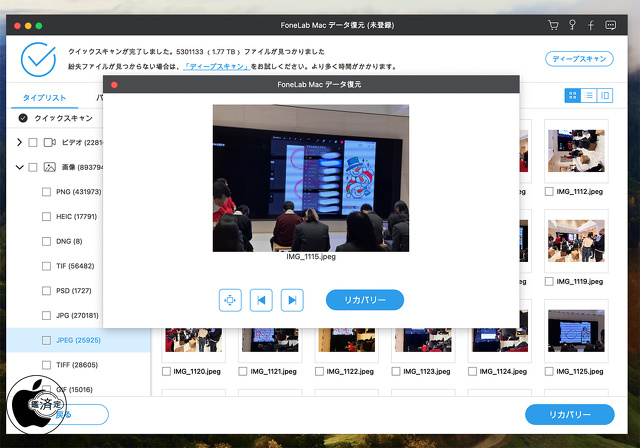Click the image category picture icon

(x=50, y=167)
